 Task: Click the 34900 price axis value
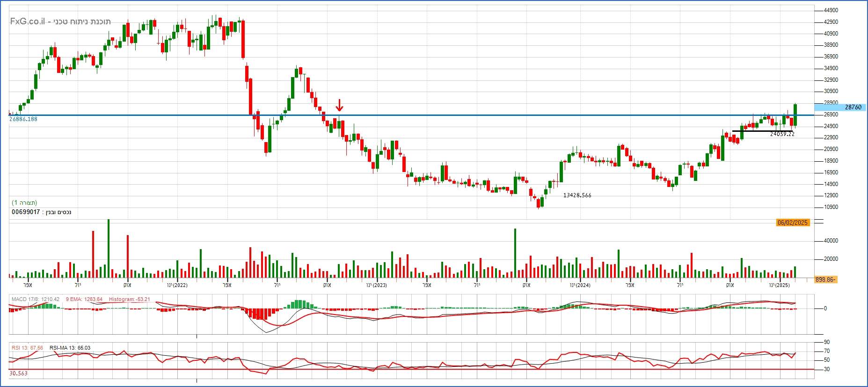point(831,68)
